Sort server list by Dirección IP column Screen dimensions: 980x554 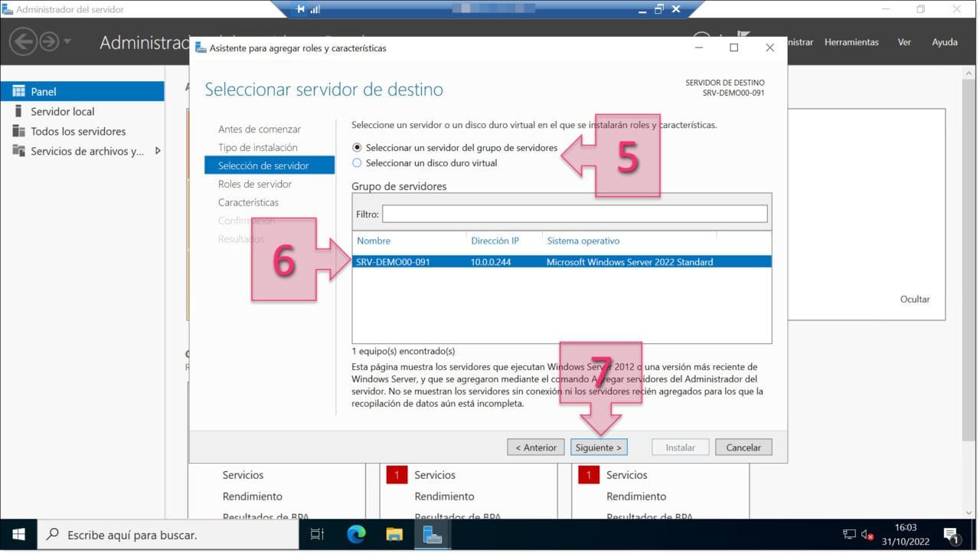[x=495, y=241]
